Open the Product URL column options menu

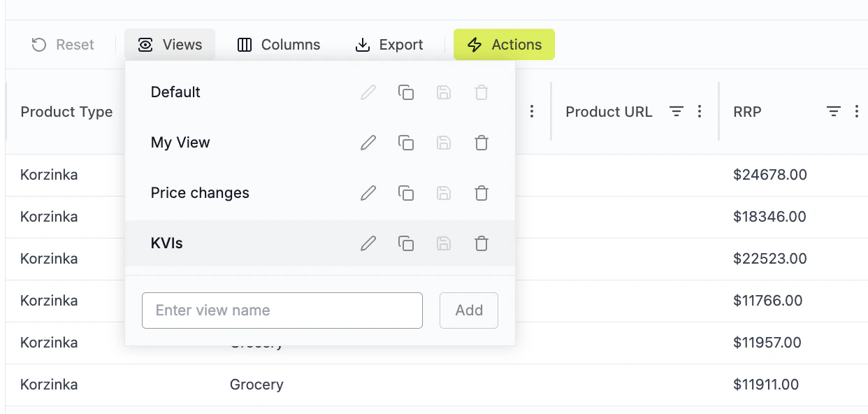coord(700,112)
